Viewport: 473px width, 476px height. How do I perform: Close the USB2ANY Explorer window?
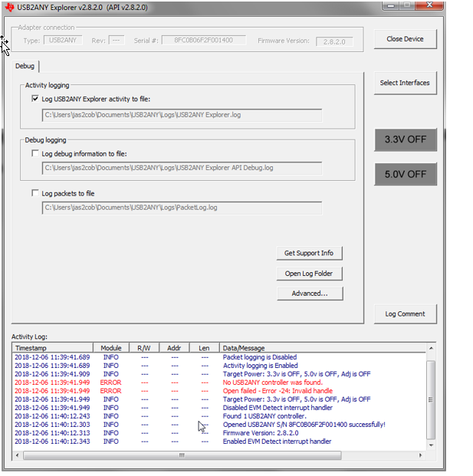[x=430, y=5]
